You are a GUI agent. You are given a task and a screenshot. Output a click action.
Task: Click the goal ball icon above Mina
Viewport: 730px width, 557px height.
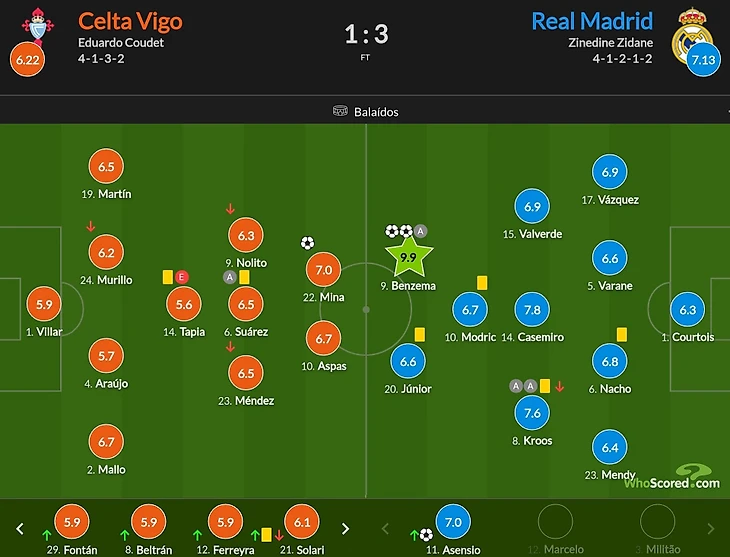point(307,243)
